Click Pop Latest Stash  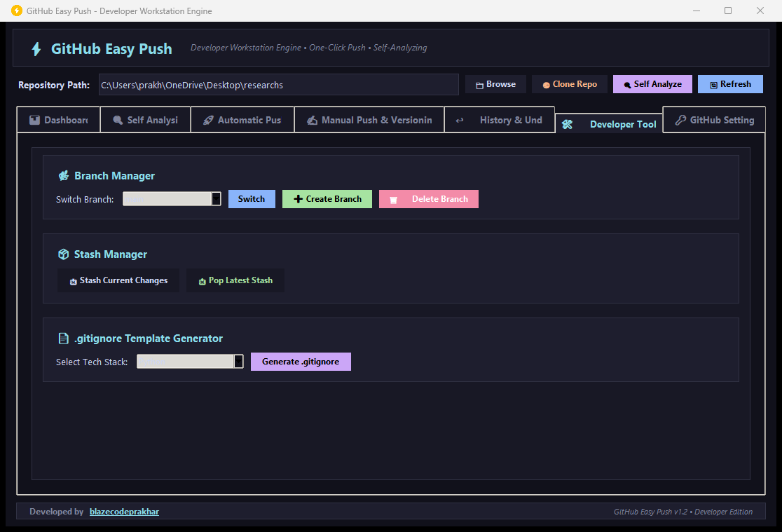pos(235,280)
